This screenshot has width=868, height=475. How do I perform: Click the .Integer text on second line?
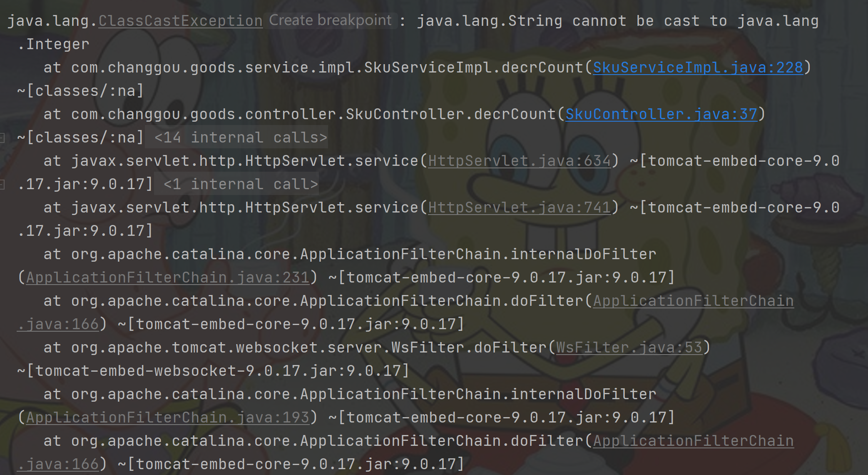click(53, 44)
